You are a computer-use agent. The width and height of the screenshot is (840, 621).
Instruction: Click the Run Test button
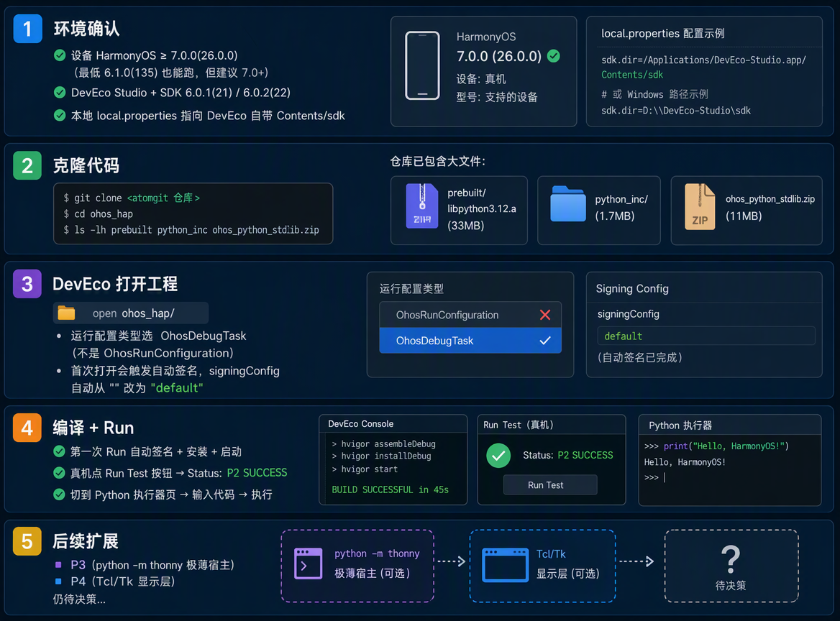(550, 484)
